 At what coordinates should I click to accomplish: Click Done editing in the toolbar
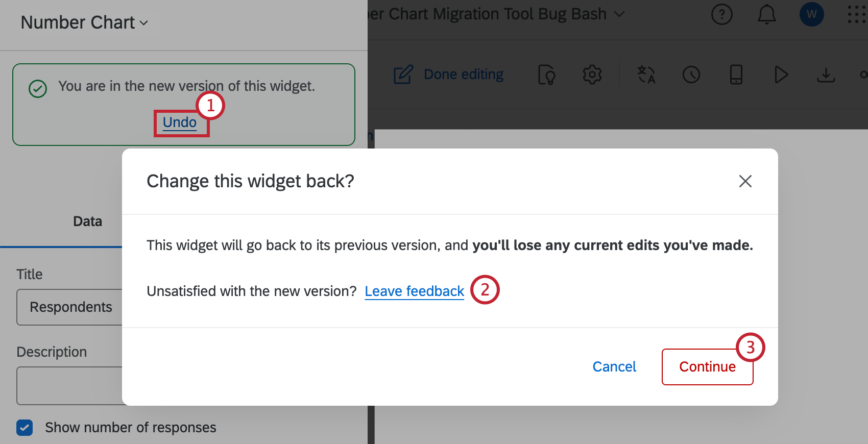[x=463, y=74]
